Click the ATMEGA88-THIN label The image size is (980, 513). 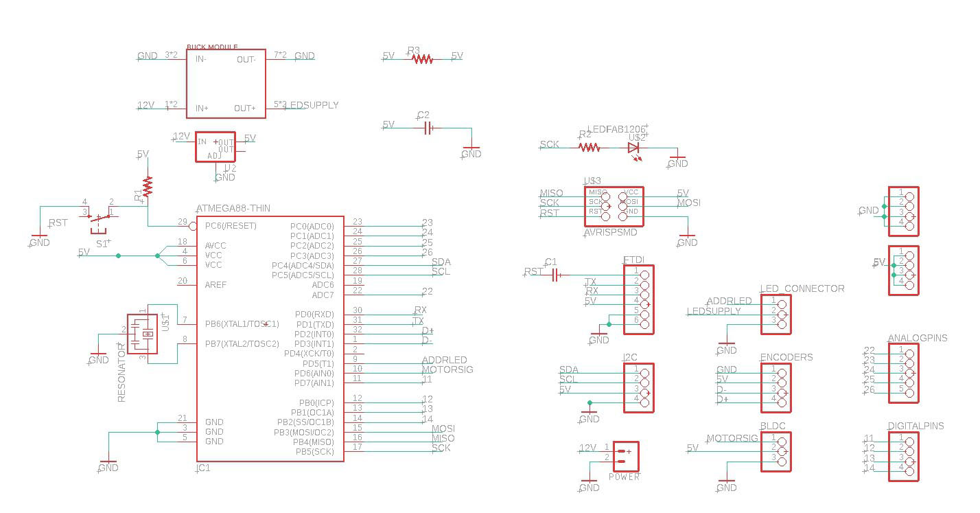[233, 209]
